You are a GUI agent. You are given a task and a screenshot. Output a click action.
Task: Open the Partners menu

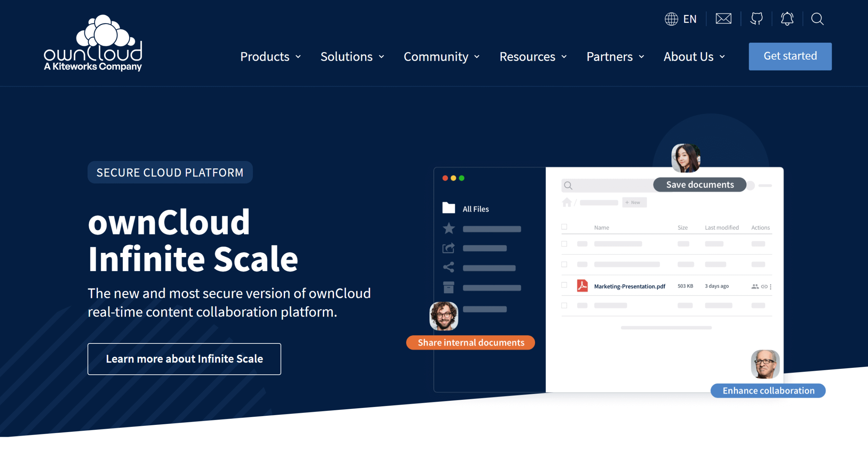pos(610,57)
